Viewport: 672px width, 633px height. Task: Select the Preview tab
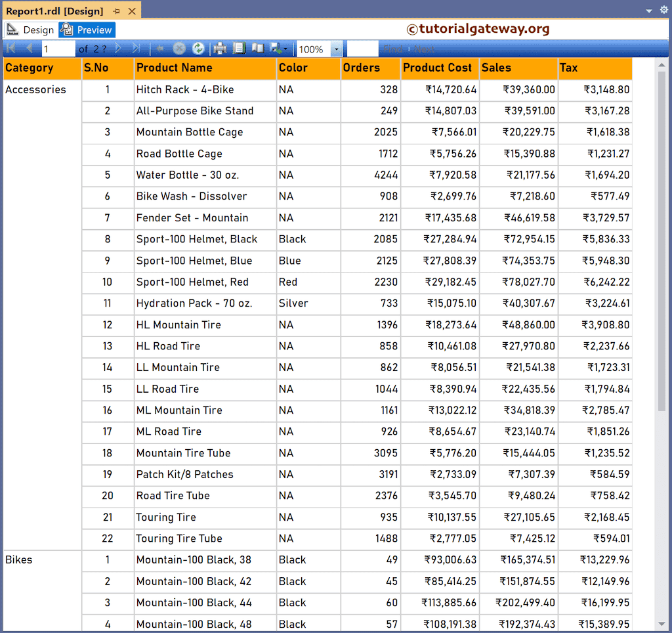click(86, 30)
